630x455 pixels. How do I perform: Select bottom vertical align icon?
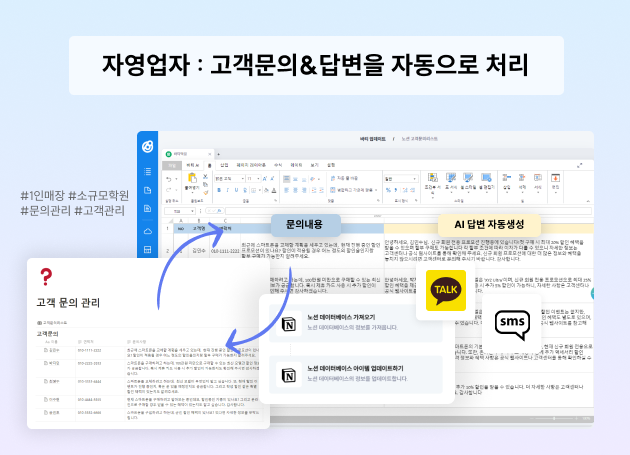(304, 179)
